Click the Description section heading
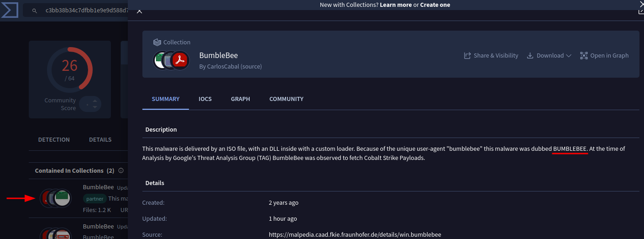Image resolution: width=644 pixels, height=239 pixels. click(x=161, y=129)
